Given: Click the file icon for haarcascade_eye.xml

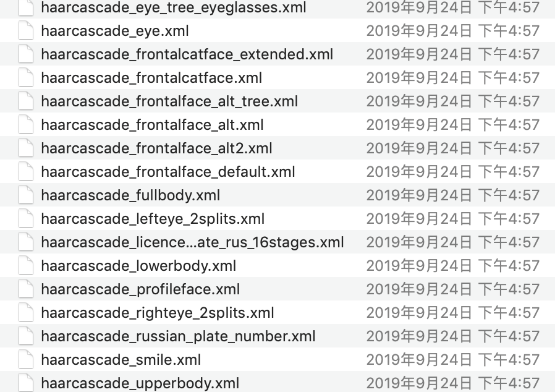Looking at the screenshot, I should coord(26,30).
